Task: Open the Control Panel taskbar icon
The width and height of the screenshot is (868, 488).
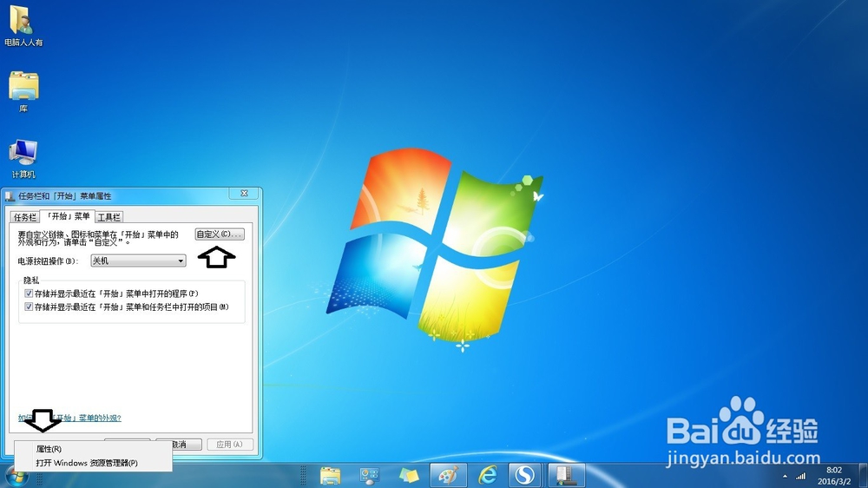Action: 369,476
